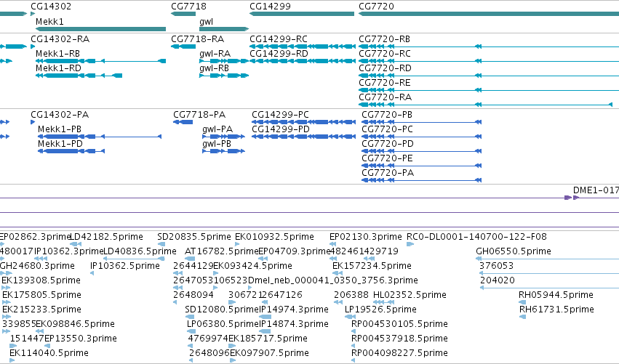Viewport: 619px width, 364px height.
Task: Select transcript Mekk1-RB label
Action: point(57,54)
